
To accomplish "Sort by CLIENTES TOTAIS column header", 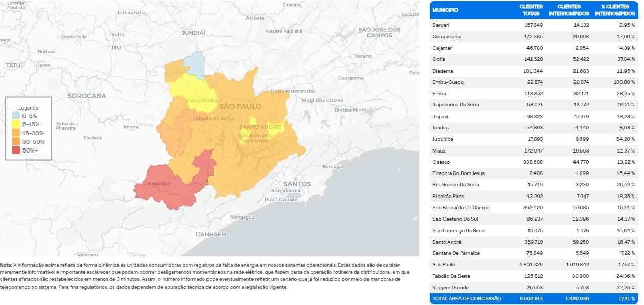I will (x=532, y=9).
